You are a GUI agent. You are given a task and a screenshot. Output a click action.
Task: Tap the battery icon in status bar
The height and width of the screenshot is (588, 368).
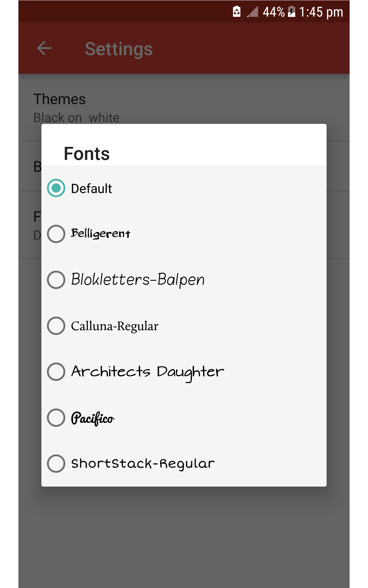pos(292,12)
